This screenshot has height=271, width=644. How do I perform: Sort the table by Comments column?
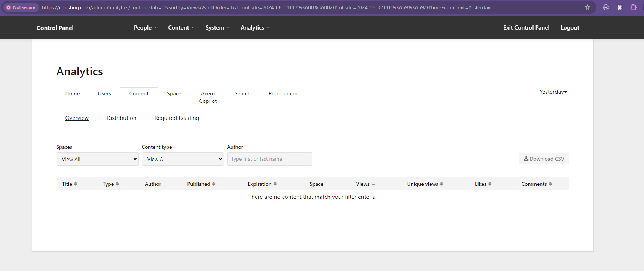537,184
